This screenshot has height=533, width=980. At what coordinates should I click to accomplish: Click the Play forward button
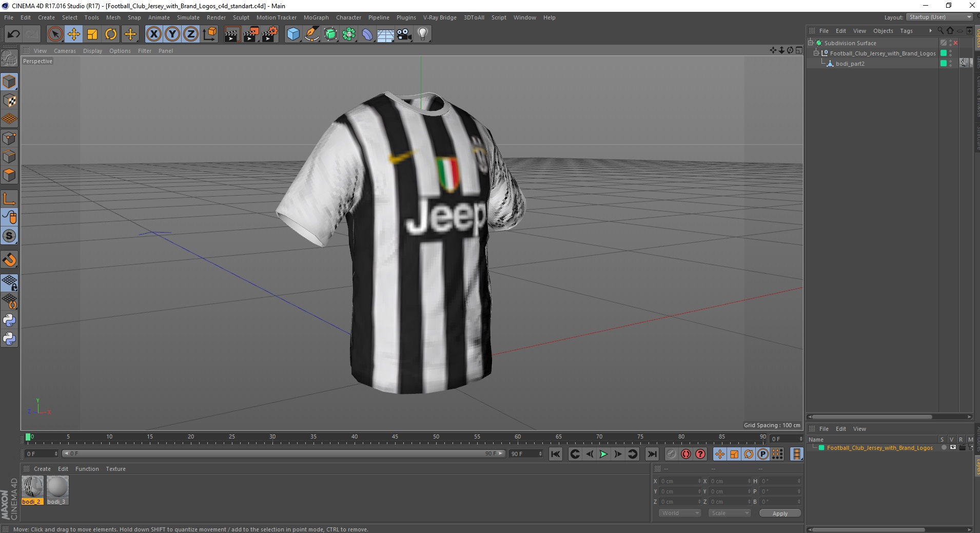tap(603, 454)
